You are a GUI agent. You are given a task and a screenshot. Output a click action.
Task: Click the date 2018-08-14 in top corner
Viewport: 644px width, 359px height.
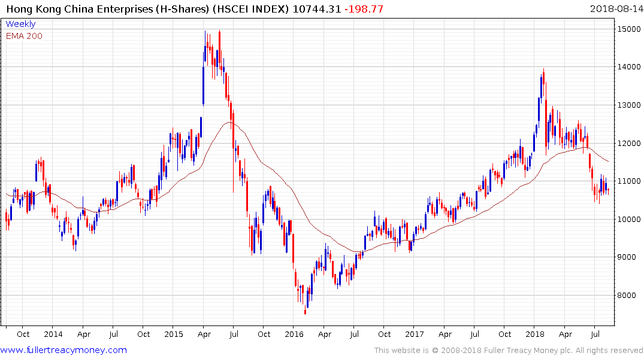(615, 9)
